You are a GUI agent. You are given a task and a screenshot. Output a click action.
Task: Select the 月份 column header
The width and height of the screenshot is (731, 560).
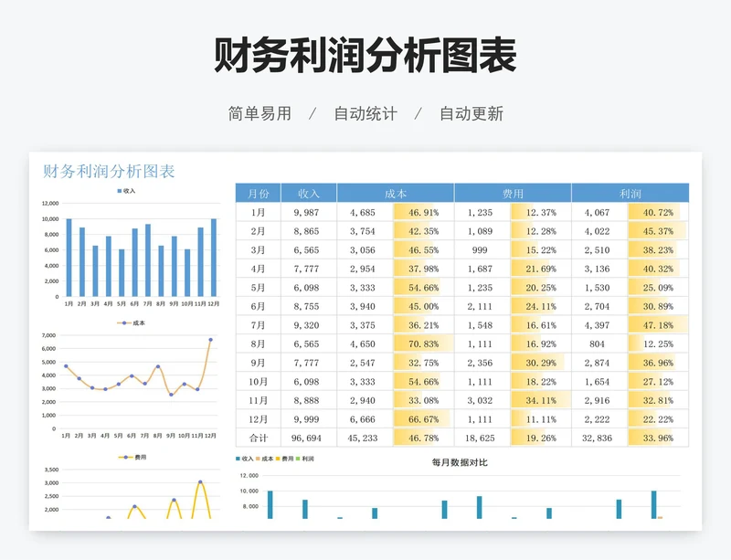(259, 193)
